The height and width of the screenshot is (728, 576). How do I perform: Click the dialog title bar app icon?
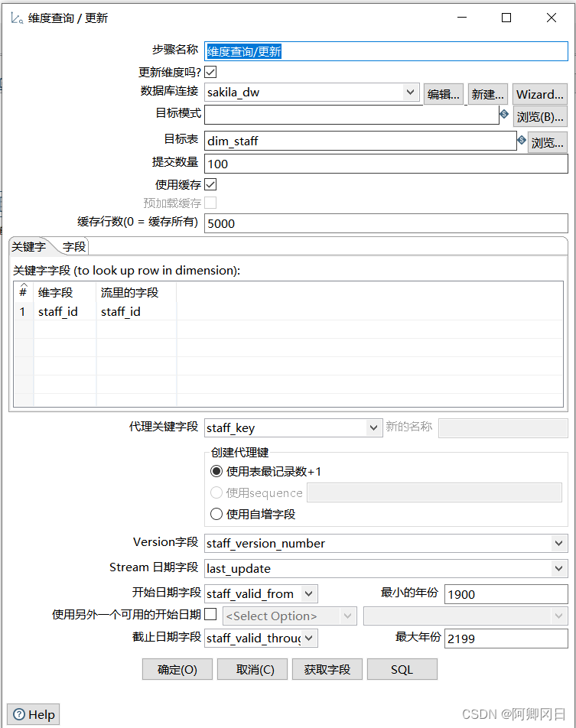(x=16, y=18)
